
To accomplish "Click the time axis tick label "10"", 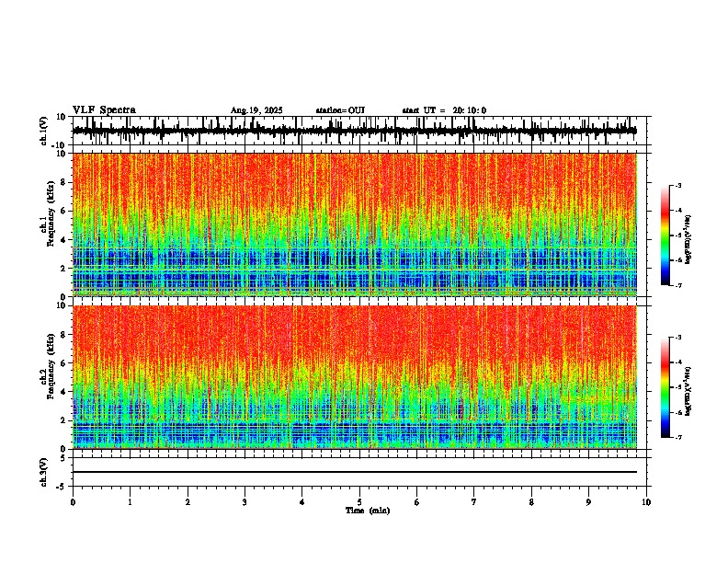I will (646, 502).
